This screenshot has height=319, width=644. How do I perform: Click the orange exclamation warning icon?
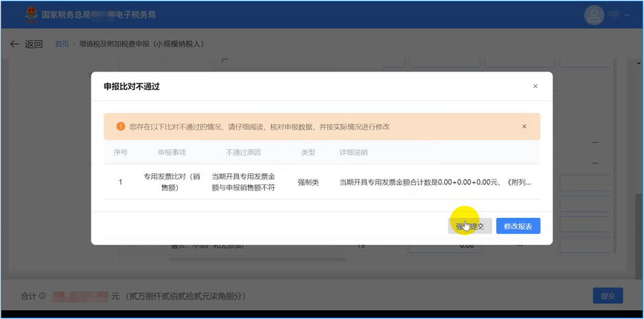coord(120,126)
